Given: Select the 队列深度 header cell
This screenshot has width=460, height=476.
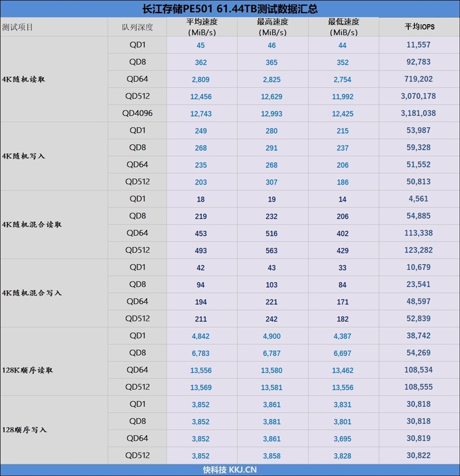Looking at the screenshot, I should coord(137,27).
